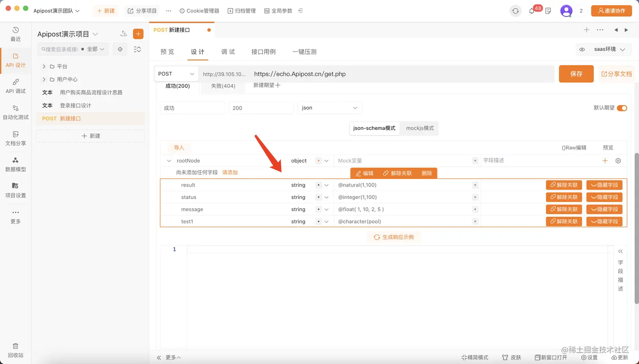Expand the 平台 folder
The height and width of the screenshot is (364, 639).
tap(44, 66)
